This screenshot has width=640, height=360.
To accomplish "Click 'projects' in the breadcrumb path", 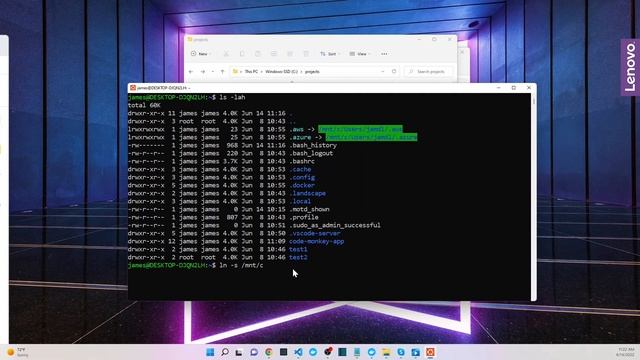I will [x=312, y=71].
